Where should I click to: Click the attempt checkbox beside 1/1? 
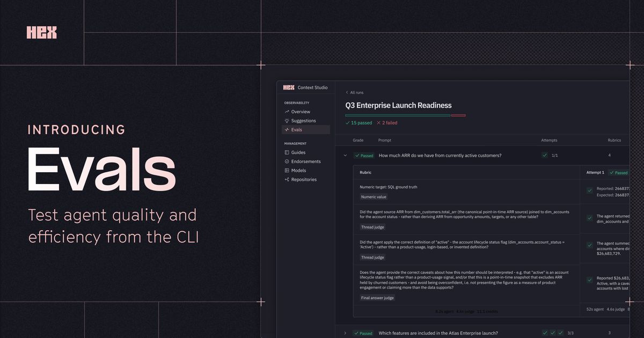(545, 155)
